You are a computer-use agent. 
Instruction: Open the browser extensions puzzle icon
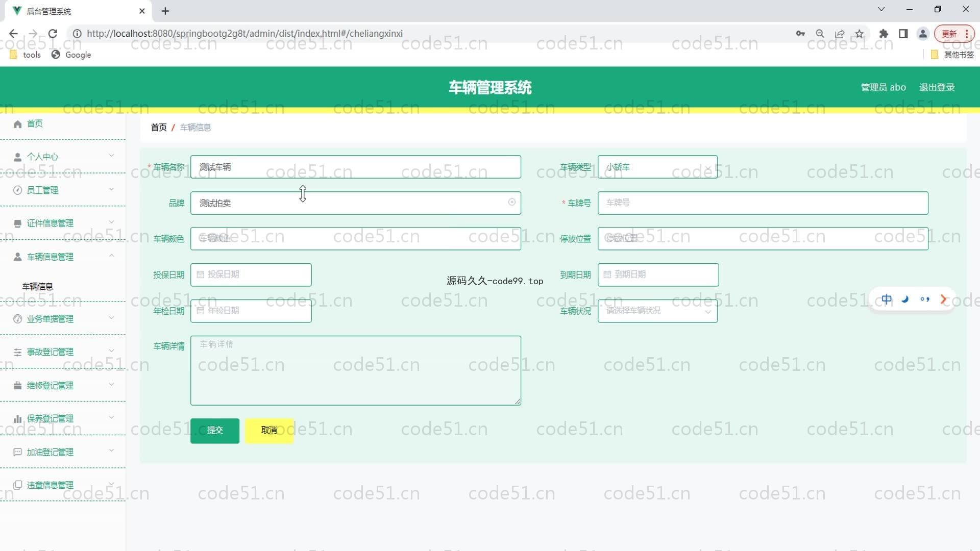pyautogui.click(x=884, y=34)
